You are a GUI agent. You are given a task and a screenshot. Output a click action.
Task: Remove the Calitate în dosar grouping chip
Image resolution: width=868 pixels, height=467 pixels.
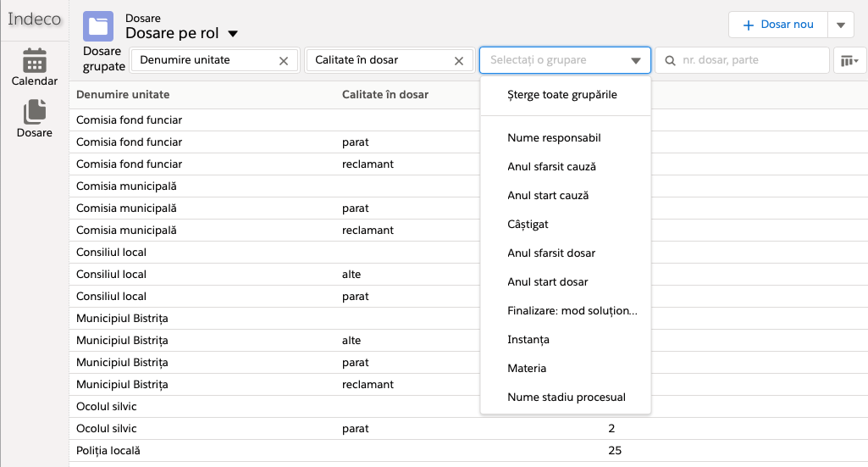tap(459, 61)
